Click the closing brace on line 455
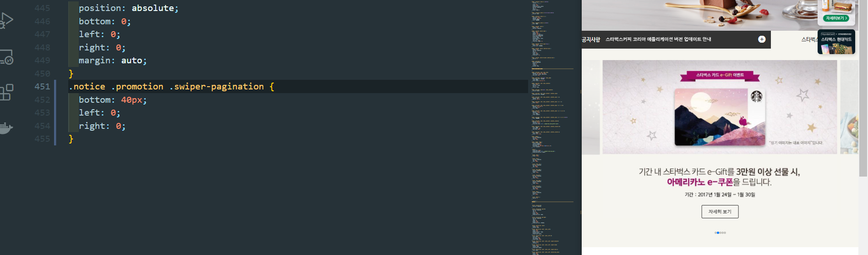 coord(71,139)
